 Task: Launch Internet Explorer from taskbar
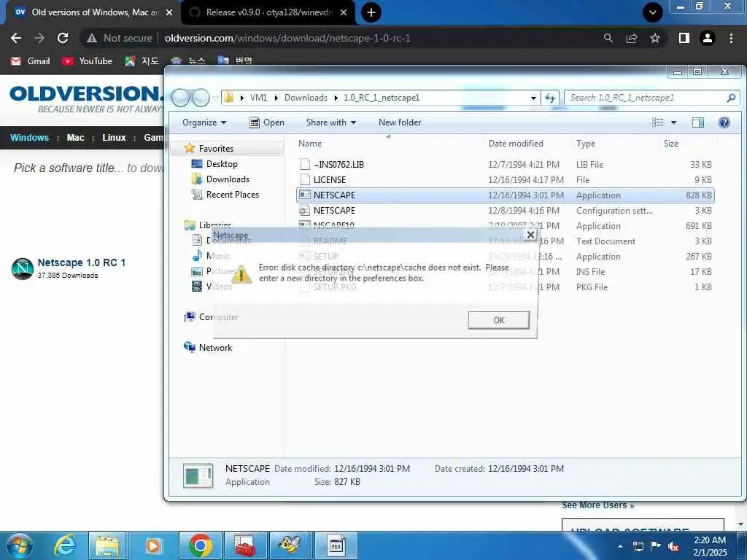point(65,545)
